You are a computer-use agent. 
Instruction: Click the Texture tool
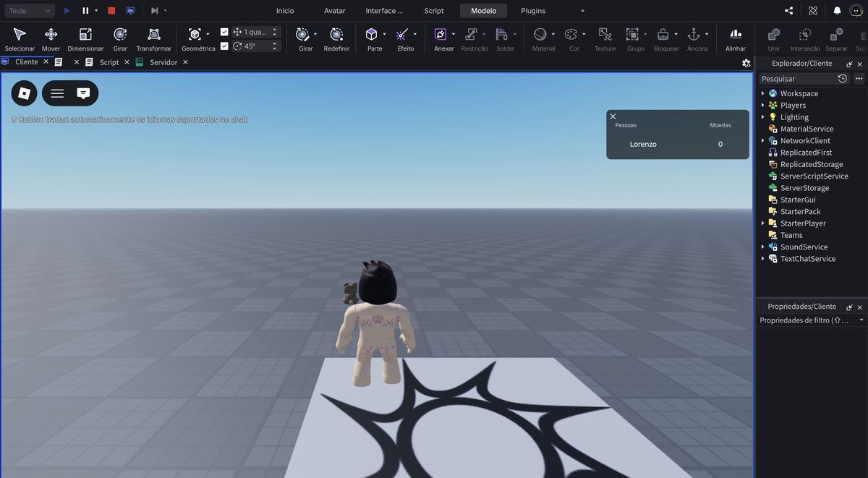click(x=605, y=39)
